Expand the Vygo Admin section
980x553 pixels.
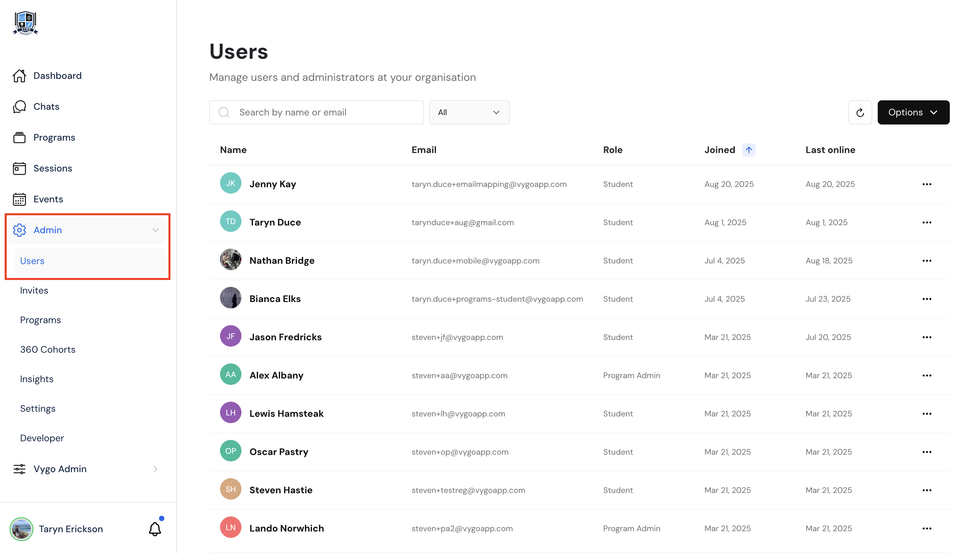point(156,469)
